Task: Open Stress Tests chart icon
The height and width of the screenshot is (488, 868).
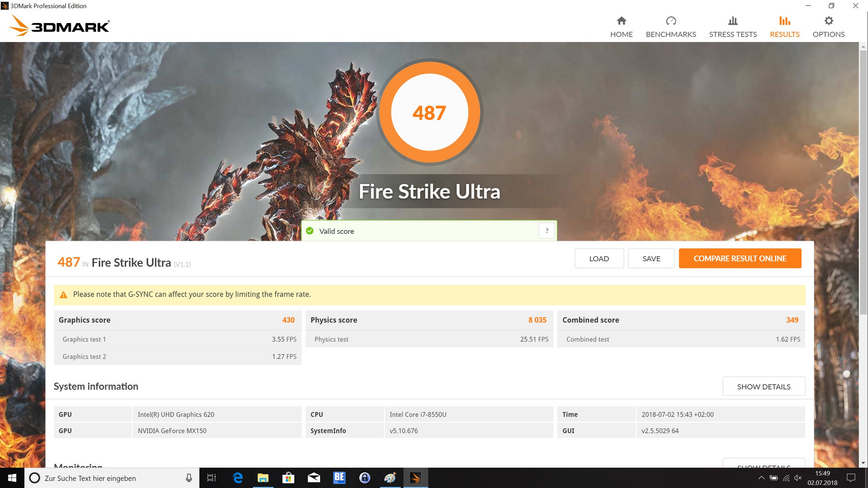Action: (x=732, y=21)
